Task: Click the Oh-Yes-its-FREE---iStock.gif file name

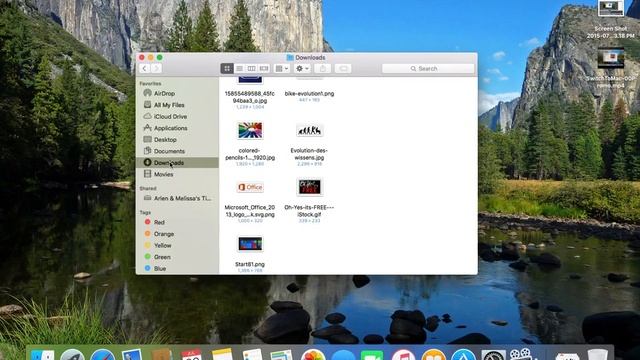Action: (x=309, y=211)
